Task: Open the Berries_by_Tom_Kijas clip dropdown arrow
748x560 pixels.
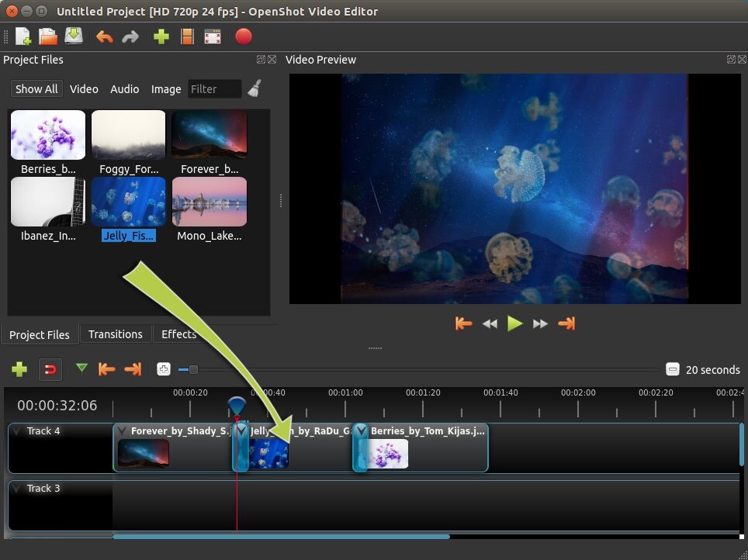Action: [361, 430]
